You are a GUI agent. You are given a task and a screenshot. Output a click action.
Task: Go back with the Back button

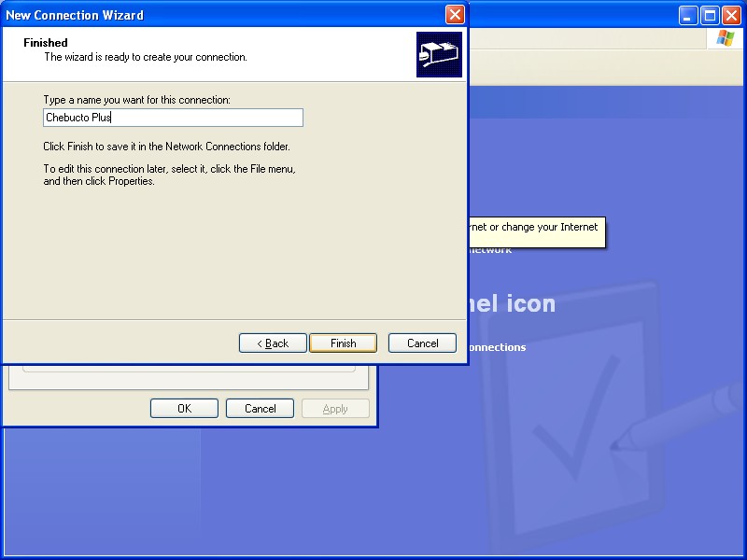point(273,343)
